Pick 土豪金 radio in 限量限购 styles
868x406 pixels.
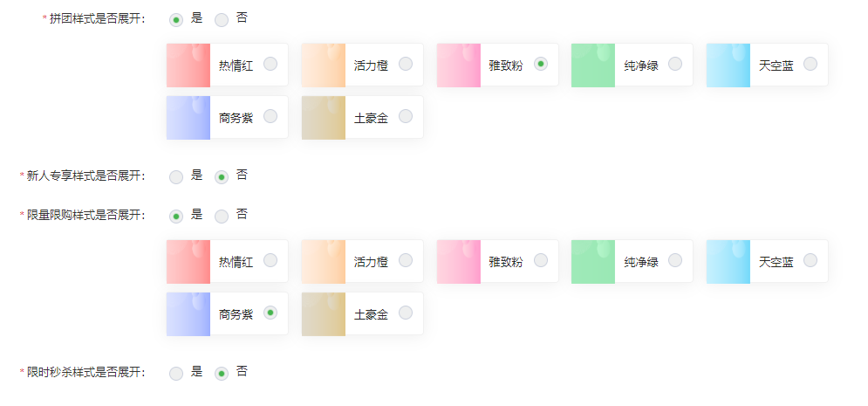(406, 313)
